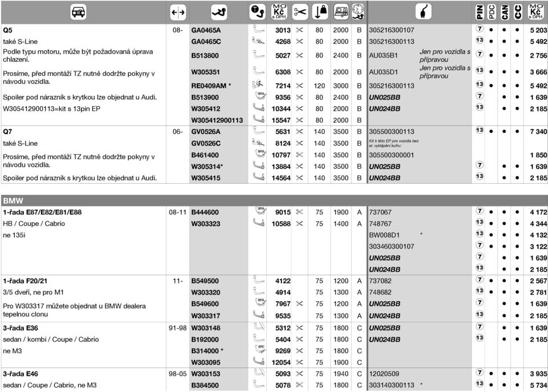Click the scissors bumper-cut header icon
Screen dimensions: 548x392
click(300, 12)
